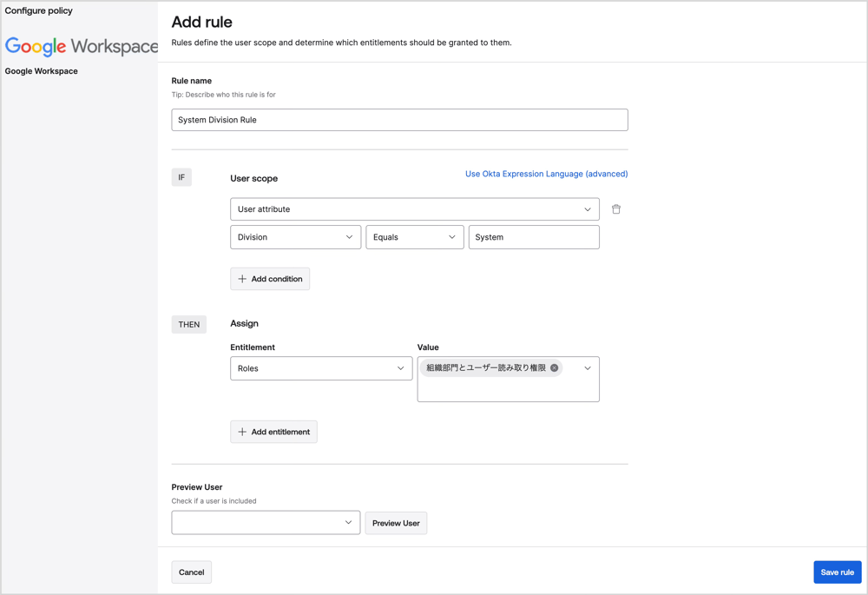Focus the Rule name input field
This screenshot has width=868, height=595.
click(x=399, y=120)
